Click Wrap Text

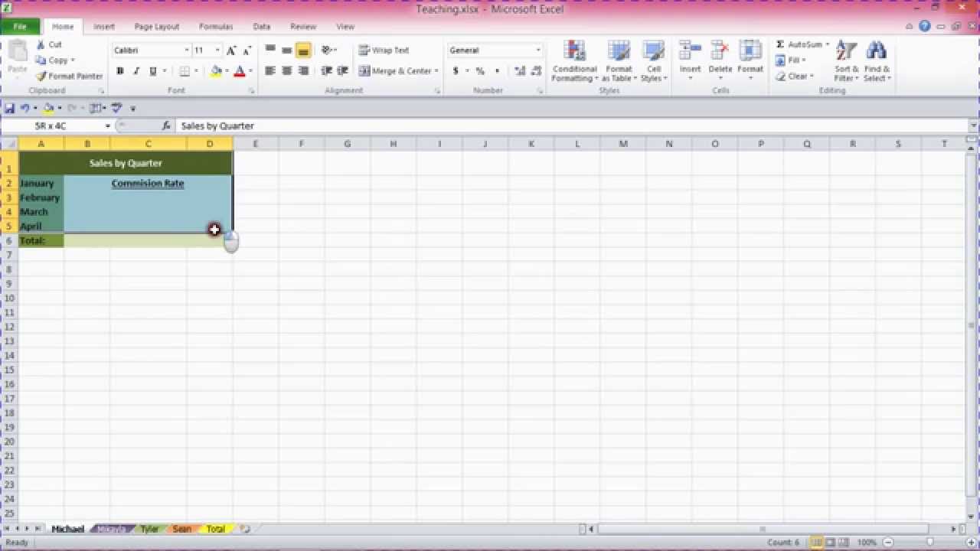384,50
